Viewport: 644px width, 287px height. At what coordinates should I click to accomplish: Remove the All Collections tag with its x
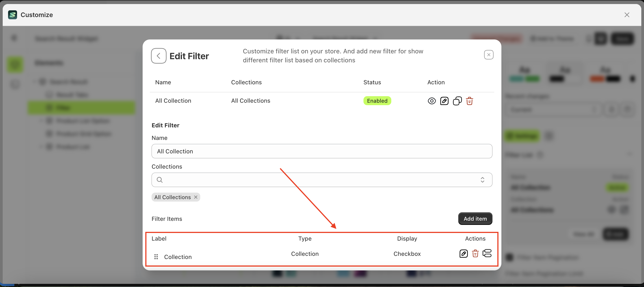tap(196, 197)
